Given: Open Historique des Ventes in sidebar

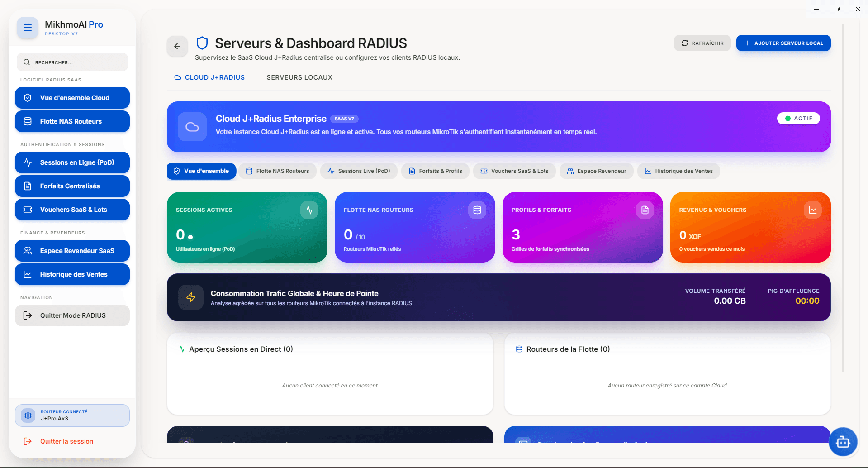Looking at the screenshot, I should 72,274.
